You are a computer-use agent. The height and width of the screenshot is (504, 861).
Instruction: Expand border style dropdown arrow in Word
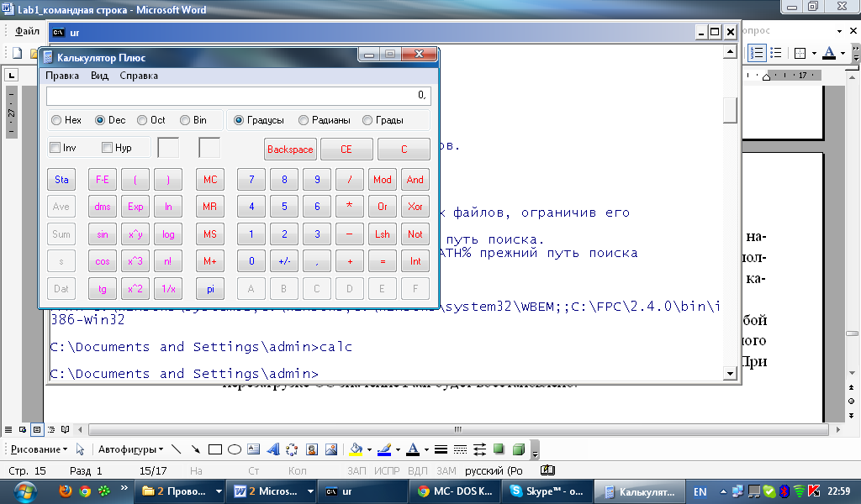814,53
